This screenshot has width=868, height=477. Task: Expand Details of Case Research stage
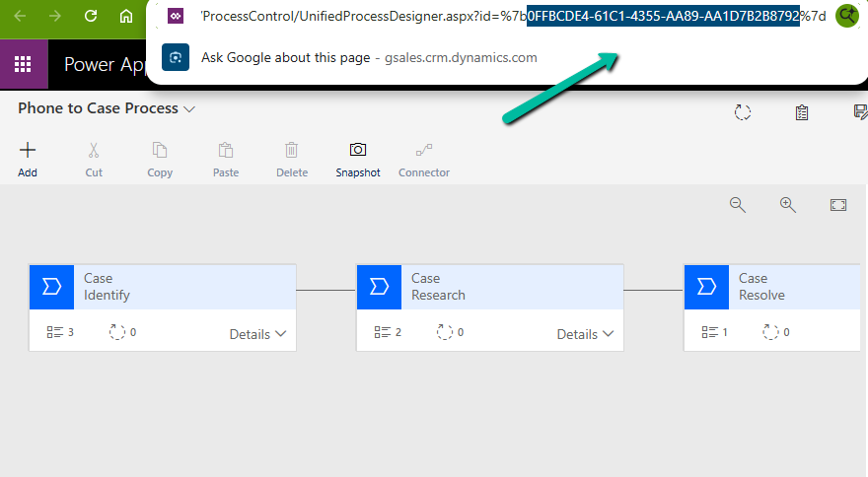click(585, 334)
